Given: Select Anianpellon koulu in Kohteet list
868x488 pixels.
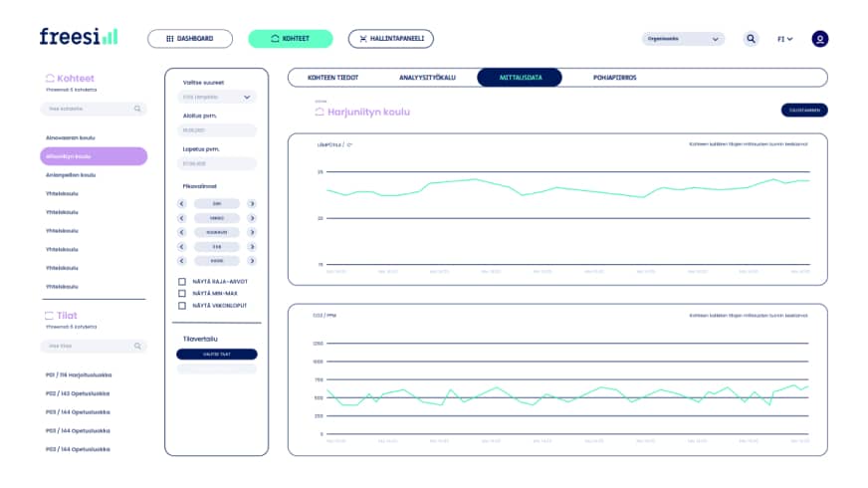Looking at the screenshot, I should coord(71,175).
